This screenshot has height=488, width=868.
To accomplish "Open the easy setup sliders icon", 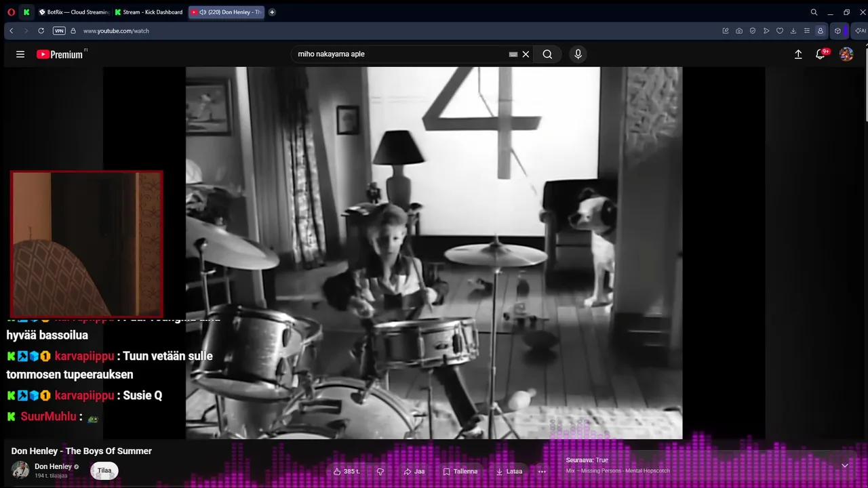I will pyautogui.click(x=807, y=30).
